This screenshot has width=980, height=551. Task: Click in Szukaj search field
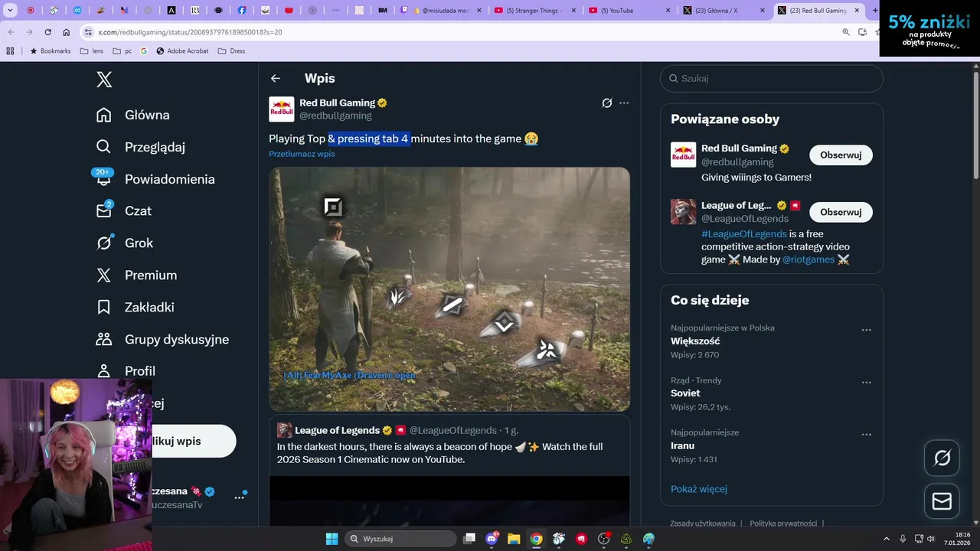pyautogui.click(x=772, y=78)
